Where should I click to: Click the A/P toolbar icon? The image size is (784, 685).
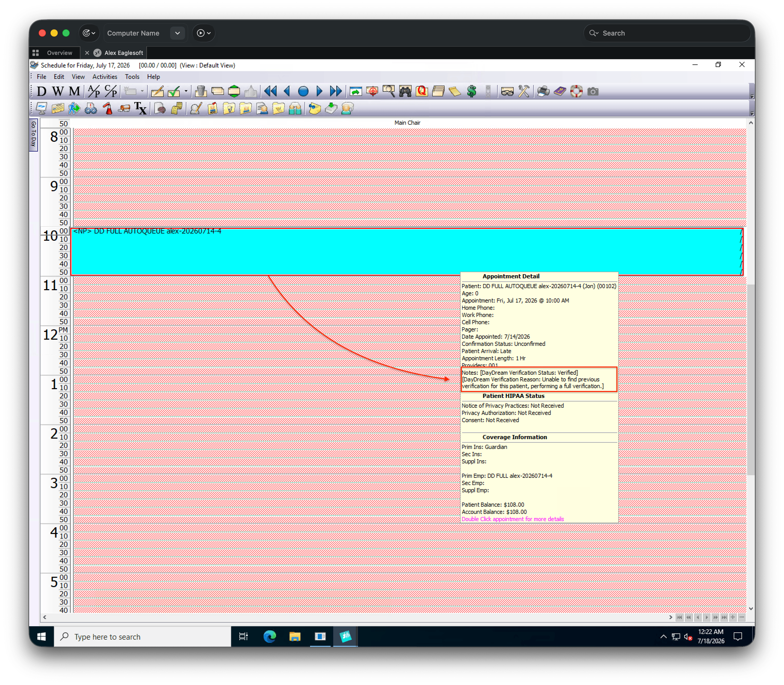tap(94, 91)
